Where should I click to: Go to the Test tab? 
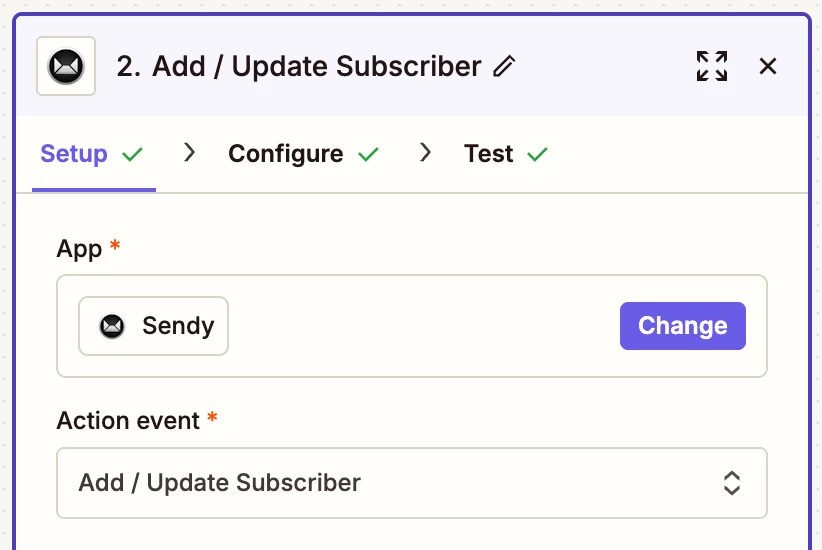pos(488,154)
